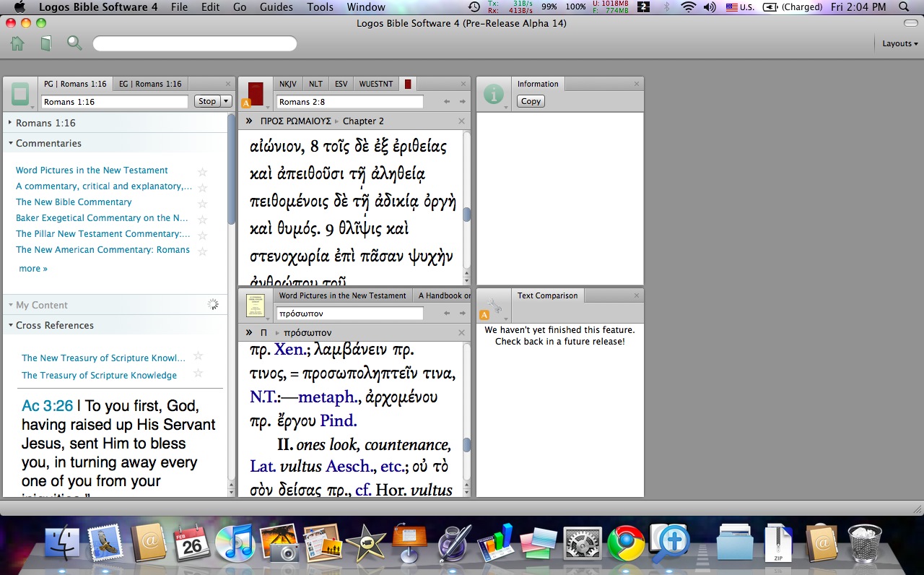The width and height of the screenshot is (924, 575).
Task: Open the Library book icon in toolbar
Action: pos(45,43)
